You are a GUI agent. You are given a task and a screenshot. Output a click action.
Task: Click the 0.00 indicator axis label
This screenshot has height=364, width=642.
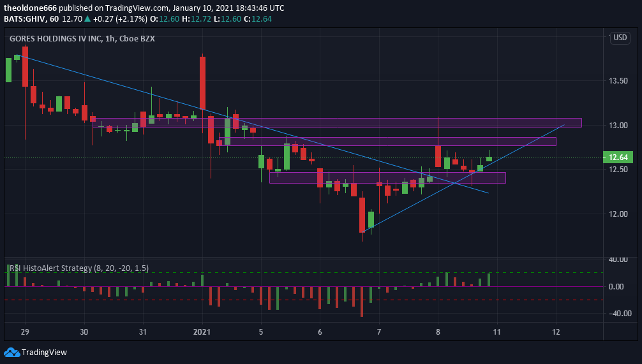616,286
